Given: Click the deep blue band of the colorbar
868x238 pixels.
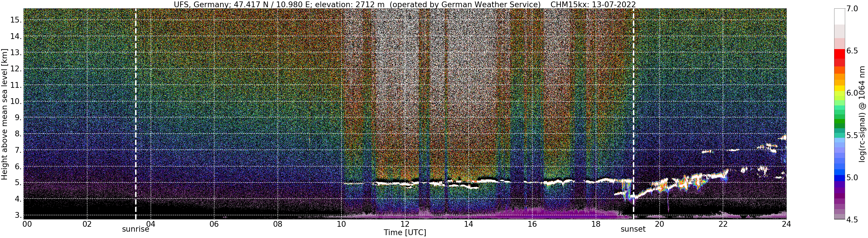Looking at the screenshot, I should click(x=839, y=178).
